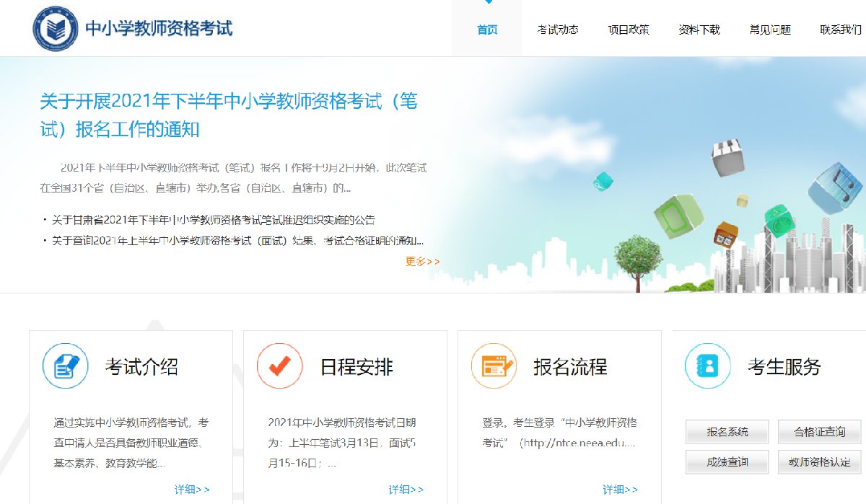The image size is (866, 504).
Task: Click the 教师资格认定 button
Action: click(820, 462)
